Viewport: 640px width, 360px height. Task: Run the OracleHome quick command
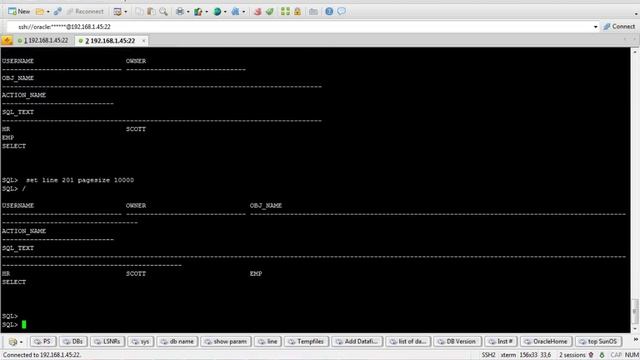pos(546,341)
